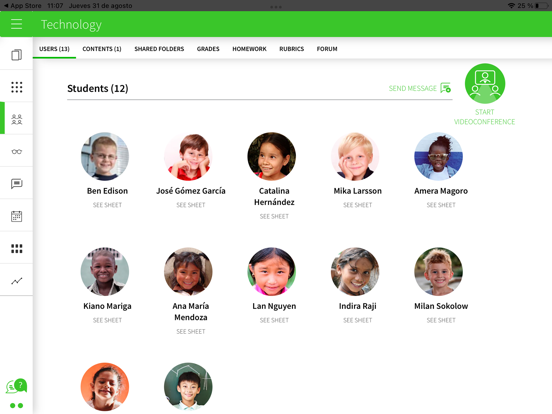Click the Students (12) heading
This screenshot has width=552, height=414.
pos(98,88)
